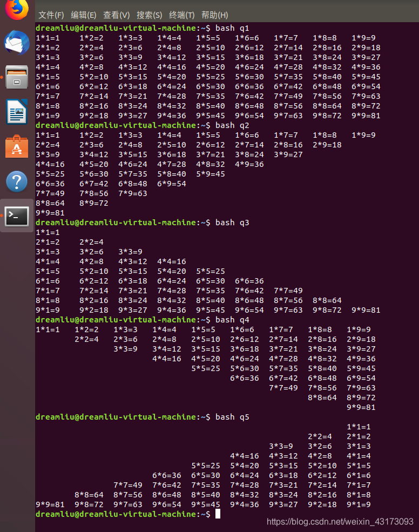Click '5*9=45' ending q2's fifth row

pos(211,174)
